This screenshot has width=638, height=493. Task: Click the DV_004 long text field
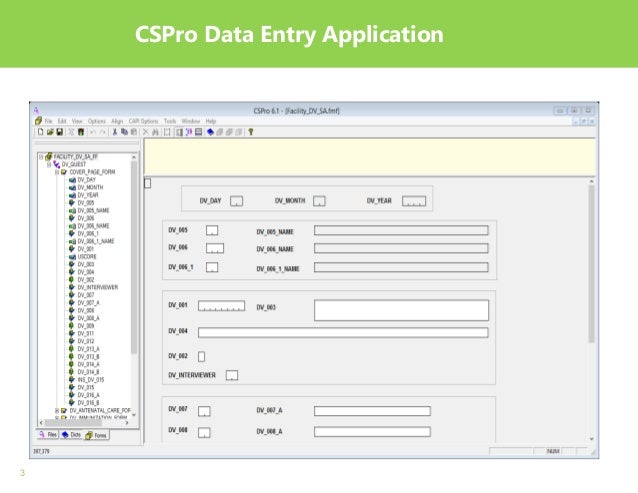click(x=343, y=333)
